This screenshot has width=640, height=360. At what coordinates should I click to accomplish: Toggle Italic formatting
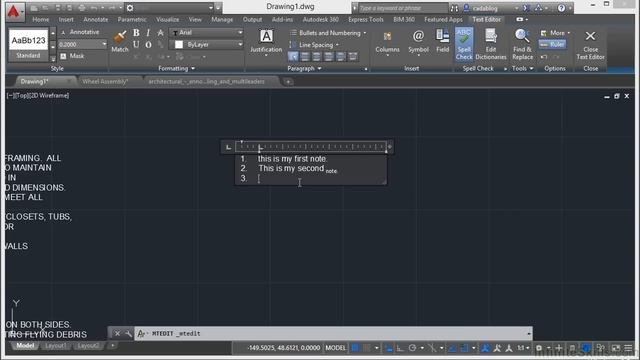point(148,33)
